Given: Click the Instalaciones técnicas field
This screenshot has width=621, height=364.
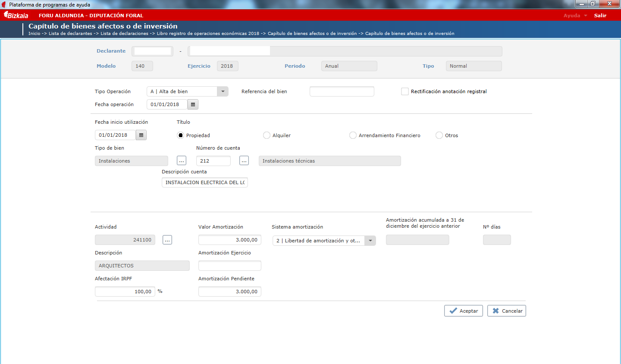Looking at the screenshot, I should (330, 161).
